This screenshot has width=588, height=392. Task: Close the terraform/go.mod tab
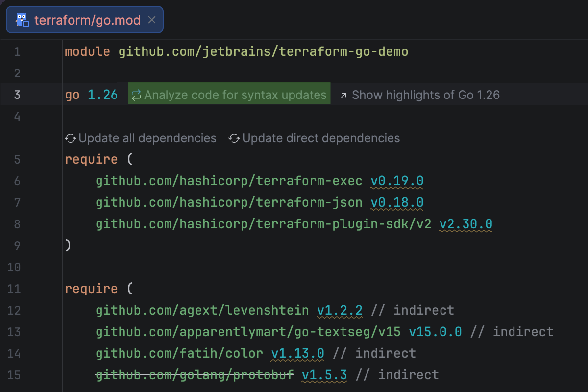(x=152, y=20)
